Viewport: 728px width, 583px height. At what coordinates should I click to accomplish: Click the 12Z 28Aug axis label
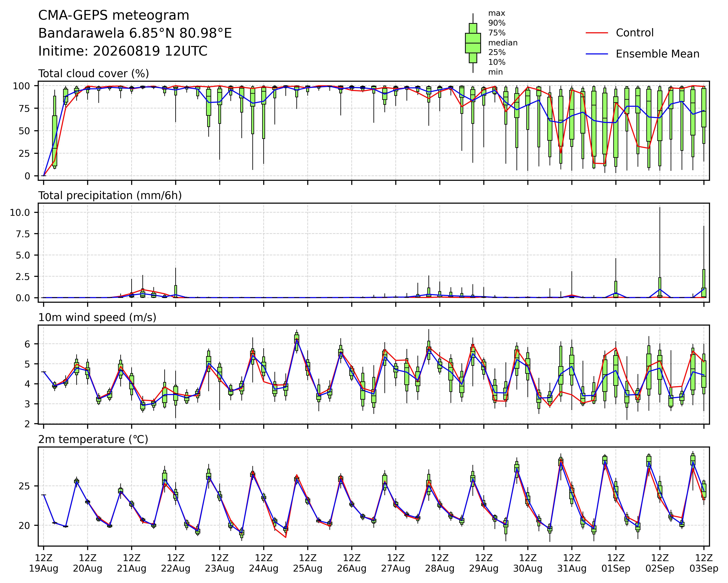coord(440,563)
